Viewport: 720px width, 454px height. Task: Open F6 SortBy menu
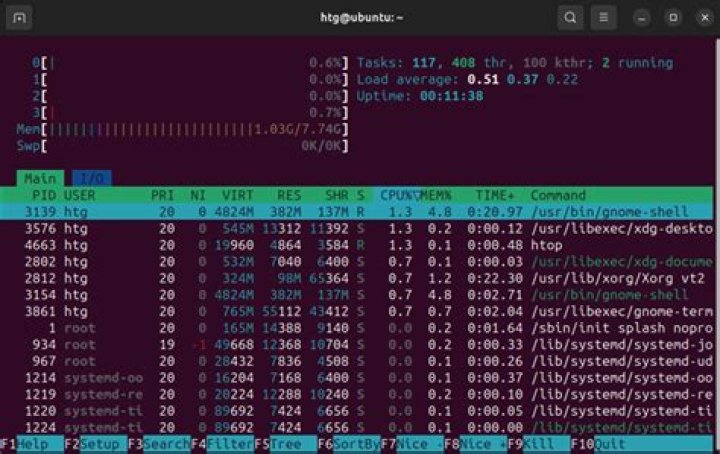pos(349,444)
